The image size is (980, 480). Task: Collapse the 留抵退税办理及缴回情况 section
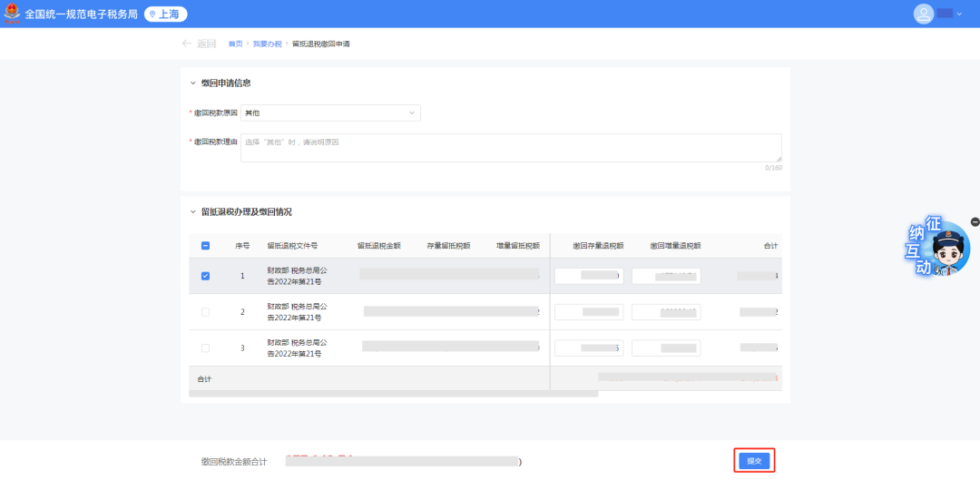pyautogui.click(x=192, y=211)
